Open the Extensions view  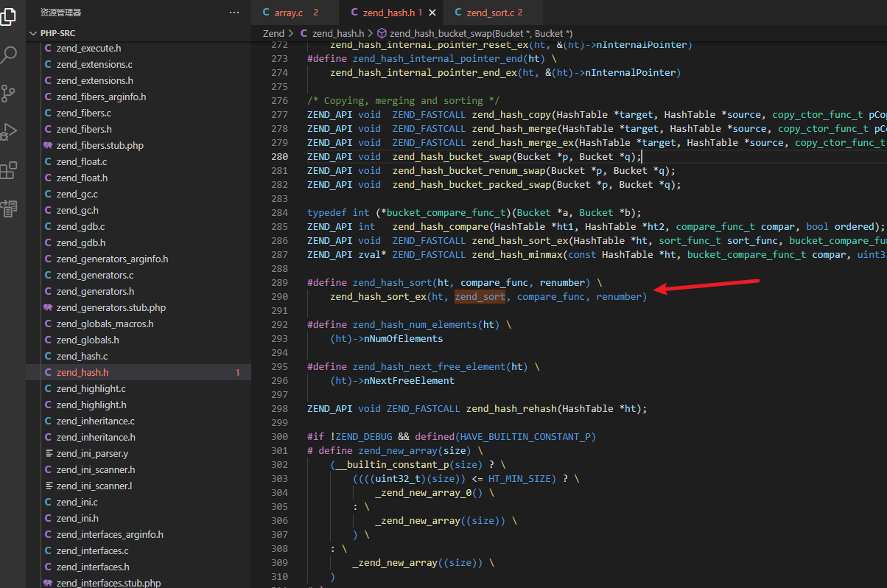pos(9,171)
